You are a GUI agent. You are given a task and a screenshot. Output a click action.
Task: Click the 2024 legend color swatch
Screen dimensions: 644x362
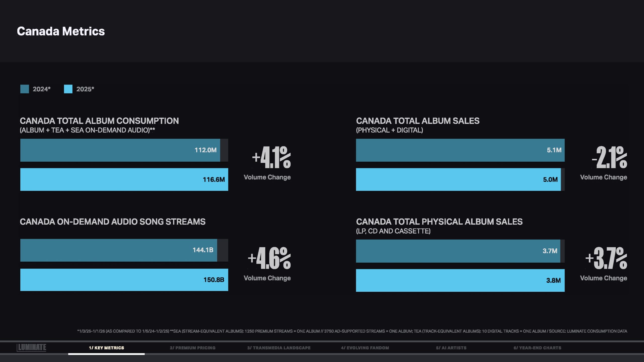click(25, 89)
